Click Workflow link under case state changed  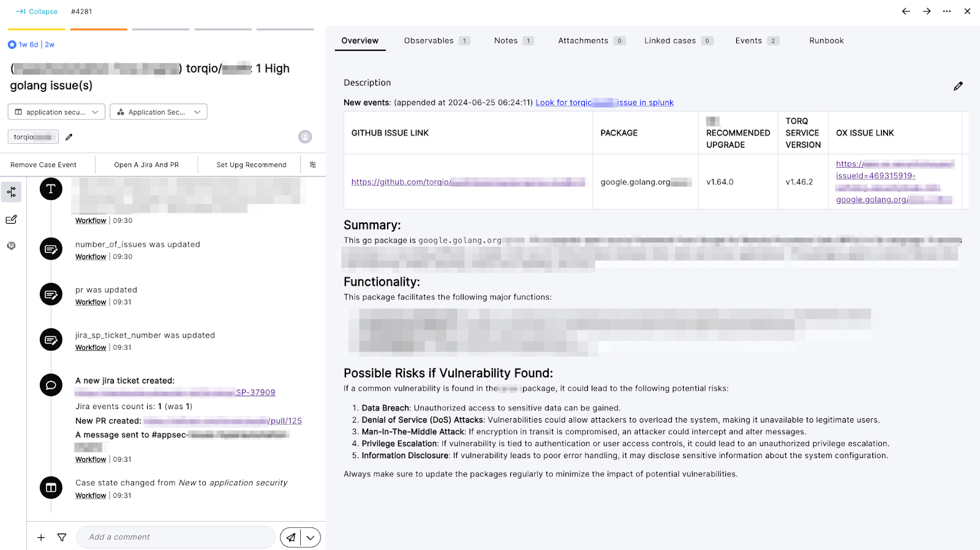[x=91, y=496]
